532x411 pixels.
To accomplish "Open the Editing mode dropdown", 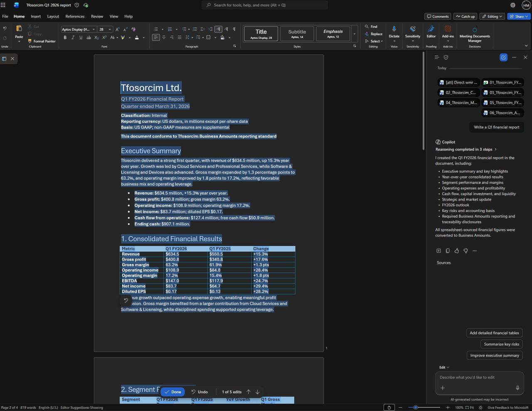I will (492, 16).
